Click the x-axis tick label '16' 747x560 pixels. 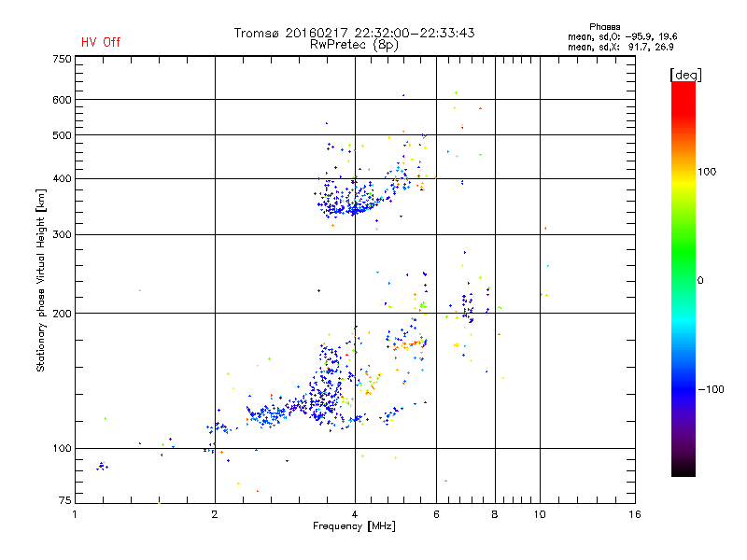coord(635,514)
